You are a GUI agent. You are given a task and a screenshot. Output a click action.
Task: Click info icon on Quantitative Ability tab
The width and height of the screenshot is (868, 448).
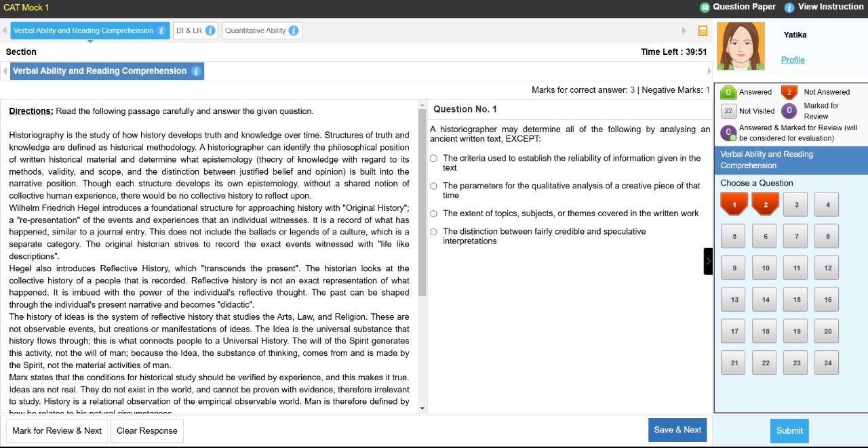coord(294,30)
